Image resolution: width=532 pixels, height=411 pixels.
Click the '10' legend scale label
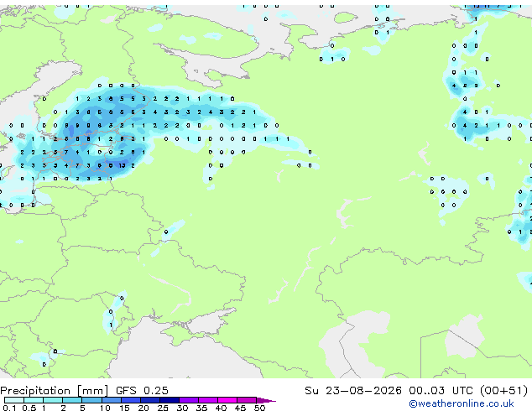coord(105,408)
